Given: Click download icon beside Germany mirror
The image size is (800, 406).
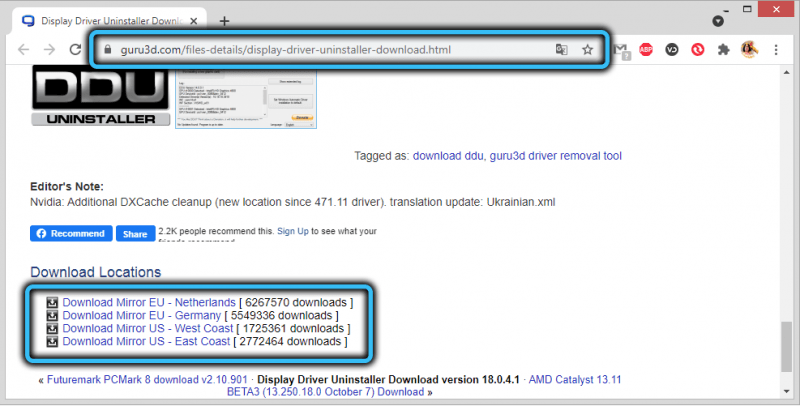Looking at the screenshot, I should click(x=52, y=316).
